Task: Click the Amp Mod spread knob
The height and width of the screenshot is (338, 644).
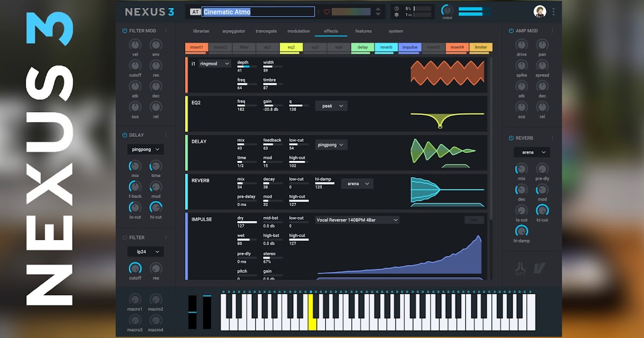Action: (x=542, y=65)
